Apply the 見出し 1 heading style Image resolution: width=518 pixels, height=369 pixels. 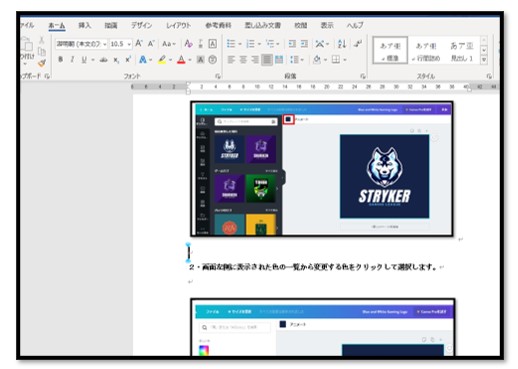coord(462,51)
